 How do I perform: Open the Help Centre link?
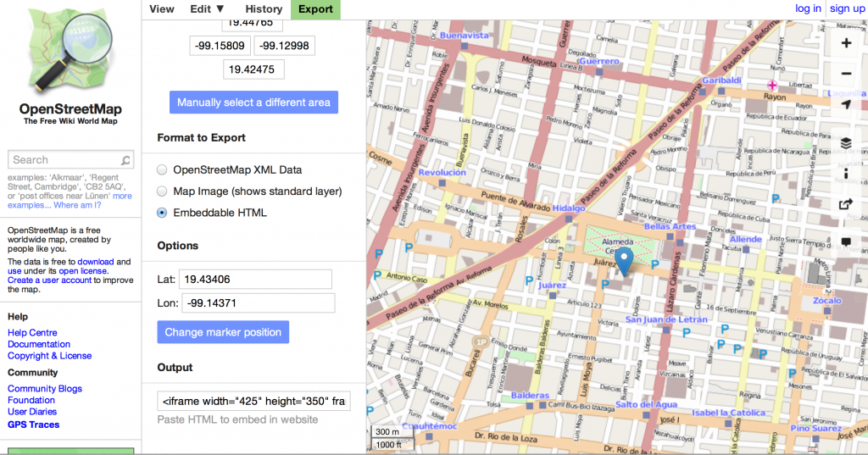32,333
